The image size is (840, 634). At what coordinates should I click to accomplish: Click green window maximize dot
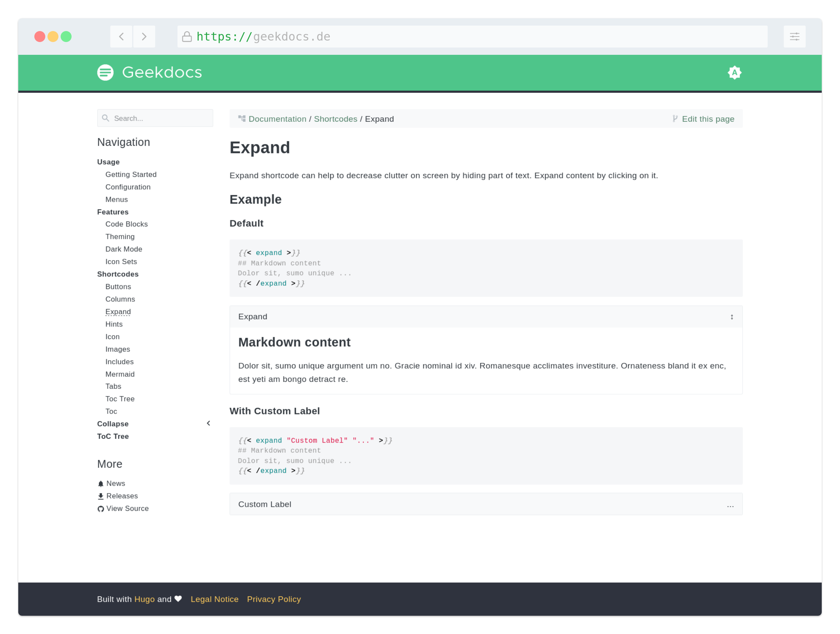[66, 37]
